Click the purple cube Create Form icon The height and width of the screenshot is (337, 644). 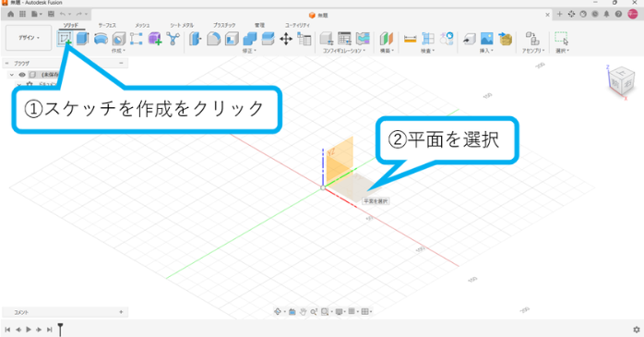click(x=155, y=39)
